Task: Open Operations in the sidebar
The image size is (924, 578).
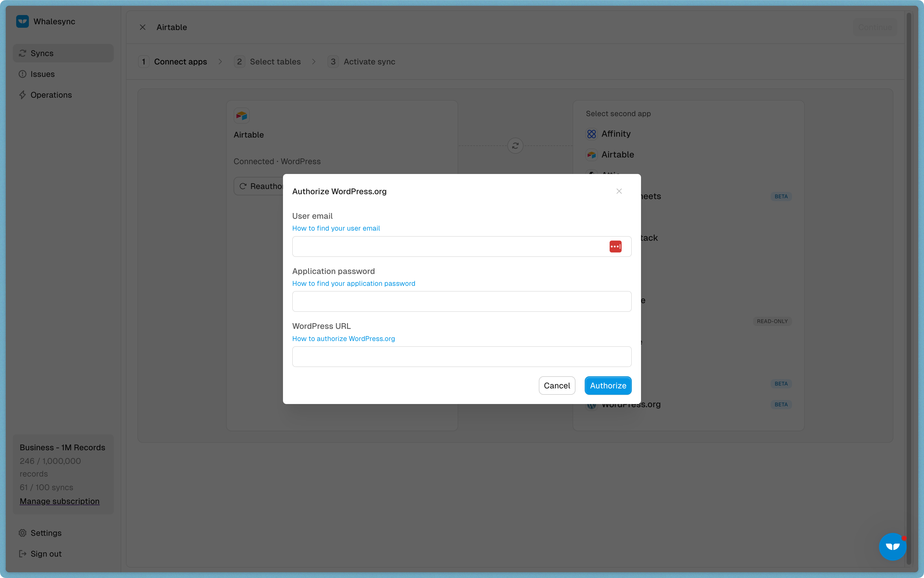Action: (63, 95)
